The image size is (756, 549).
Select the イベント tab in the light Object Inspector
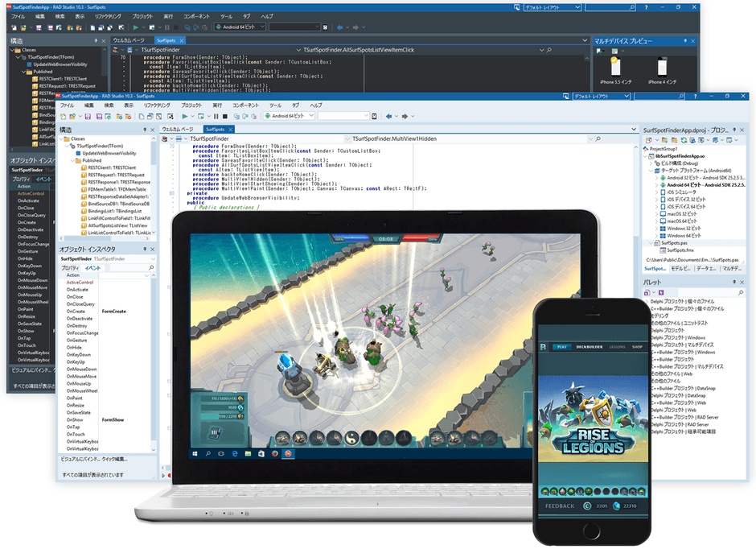pos(92,267)
